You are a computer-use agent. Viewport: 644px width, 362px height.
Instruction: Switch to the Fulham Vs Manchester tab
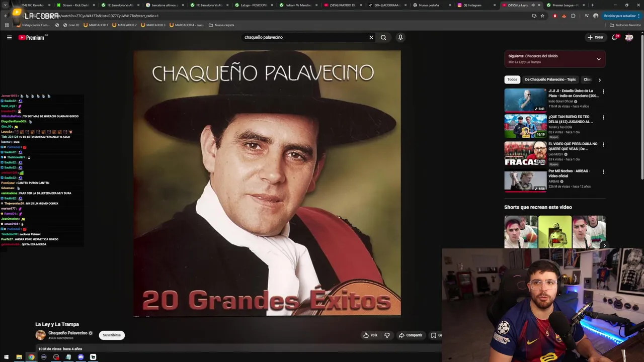297,5
